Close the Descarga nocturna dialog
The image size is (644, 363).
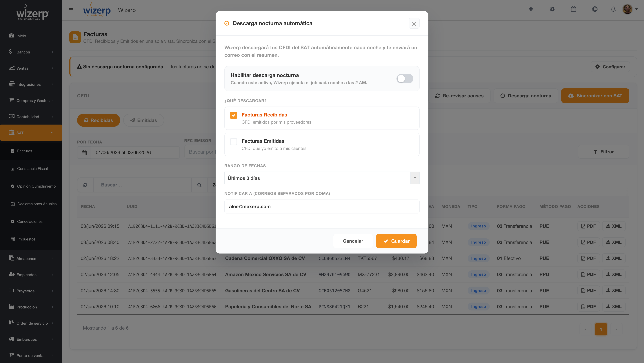(x=414, y=24)
